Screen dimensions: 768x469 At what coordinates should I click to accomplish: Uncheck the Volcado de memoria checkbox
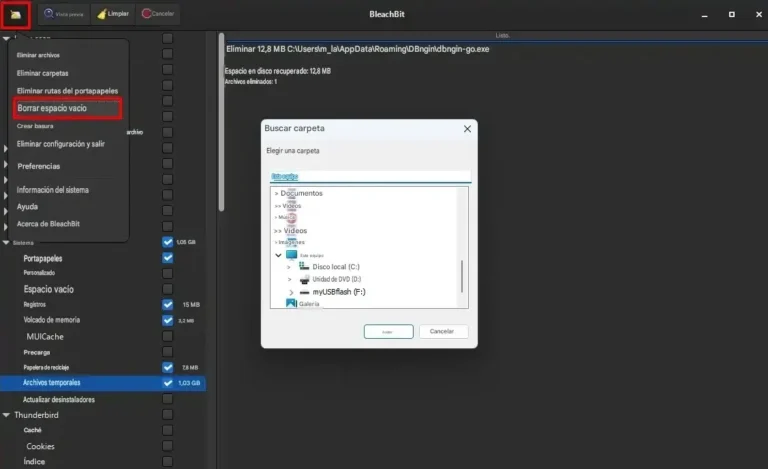point(168,320)
